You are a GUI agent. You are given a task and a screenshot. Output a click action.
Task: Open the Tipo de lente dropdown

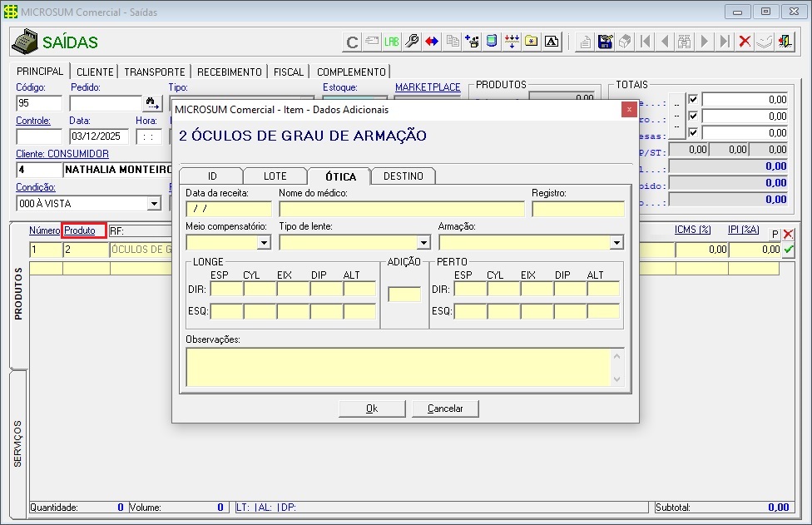coord(423,243)
